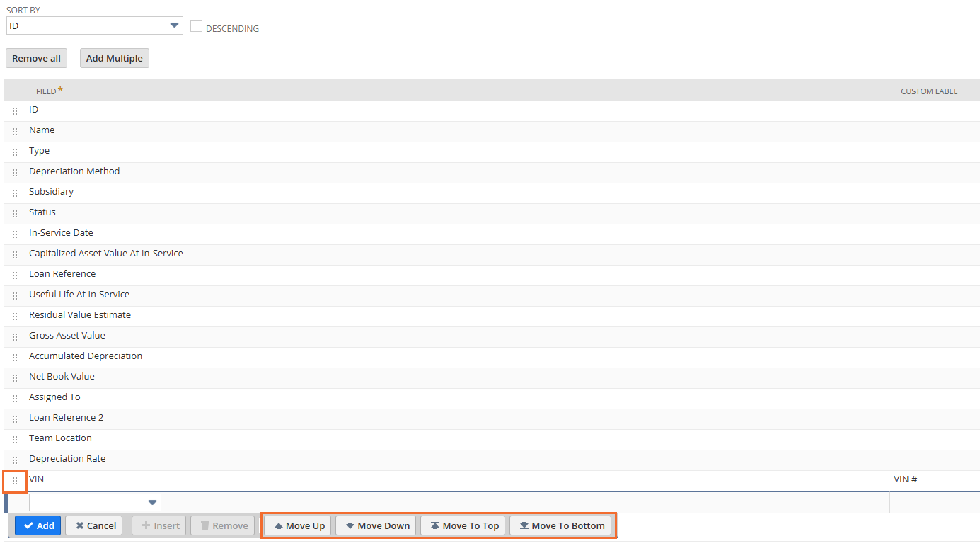Click the drag handle next to ID row
The width and height of the screenshot is (980, 546).
[x=15, y=111]
